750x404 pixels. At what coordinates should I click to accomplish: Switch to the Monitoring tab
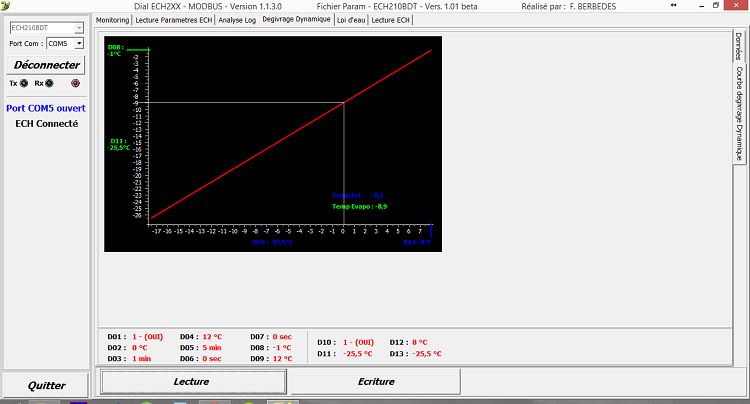(113, 19)
